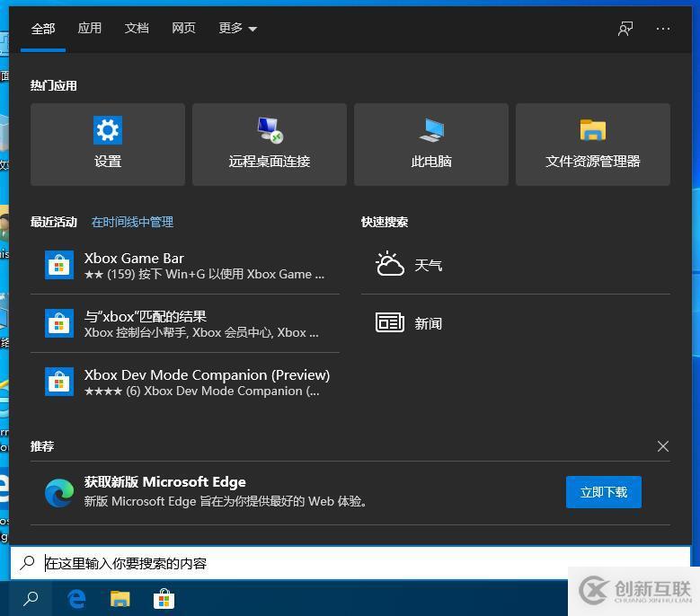Viewport: 700px width, 616px height.
Task: Open Microsoft Store from the taskbar
Action: tap(164, 599)
